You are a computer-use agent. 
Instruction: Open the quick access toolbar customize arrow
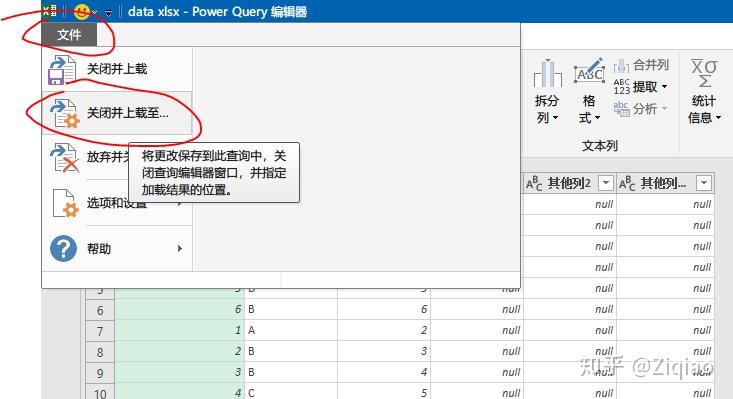[x=108, y=13]
